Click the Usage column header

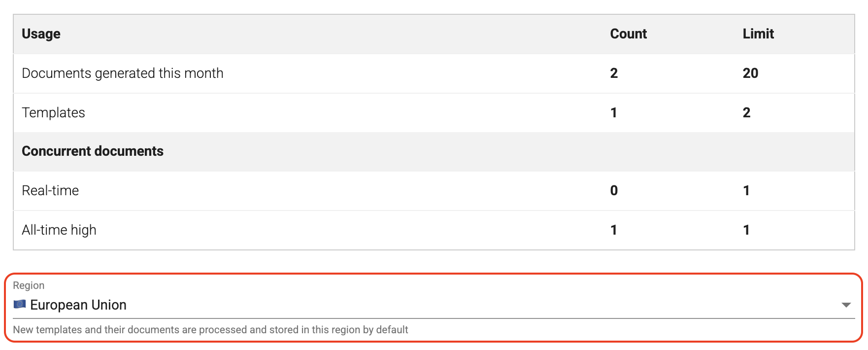coord(41,34)
